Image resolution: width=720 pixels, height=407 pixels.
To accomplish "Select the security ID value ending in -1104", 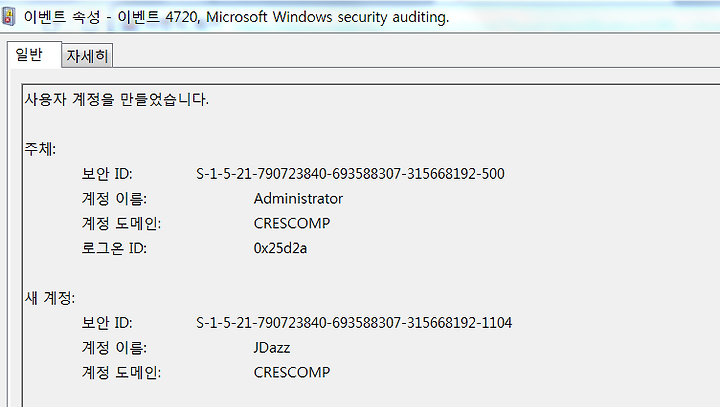I will (354, 322).
